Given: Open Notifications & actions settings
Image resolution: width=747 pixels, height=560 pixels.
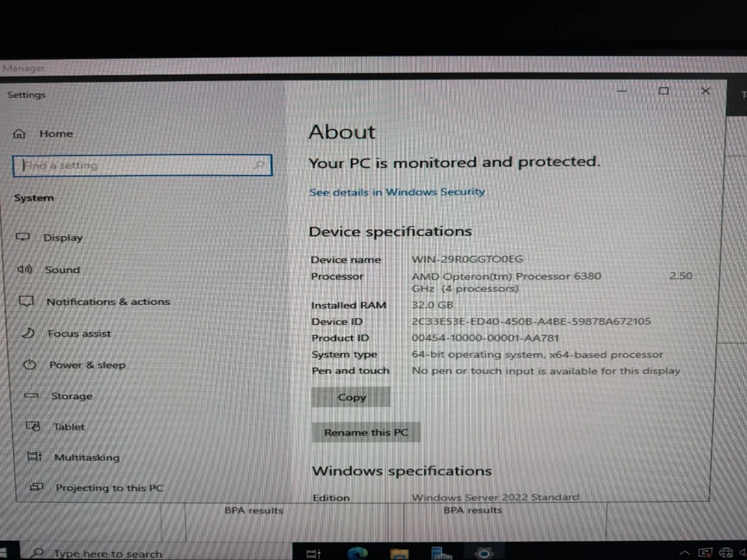Looking at the screenshot, I should point(108,301).
